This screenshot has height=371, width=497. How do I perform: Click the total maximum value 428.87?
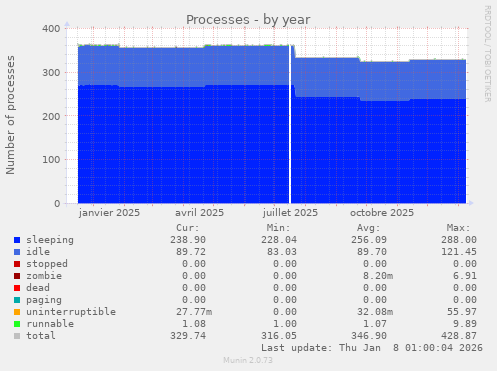[x=459, y=336]
